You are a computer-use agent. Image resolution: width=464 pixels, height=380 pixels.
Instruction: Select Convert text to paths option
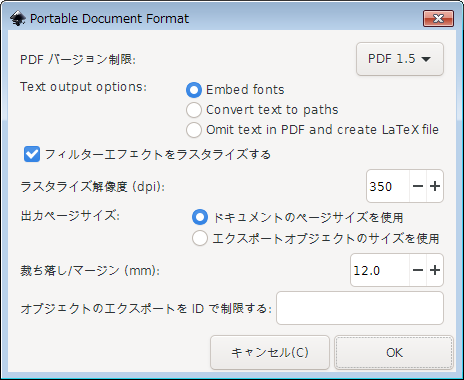(x=194, y=110)
